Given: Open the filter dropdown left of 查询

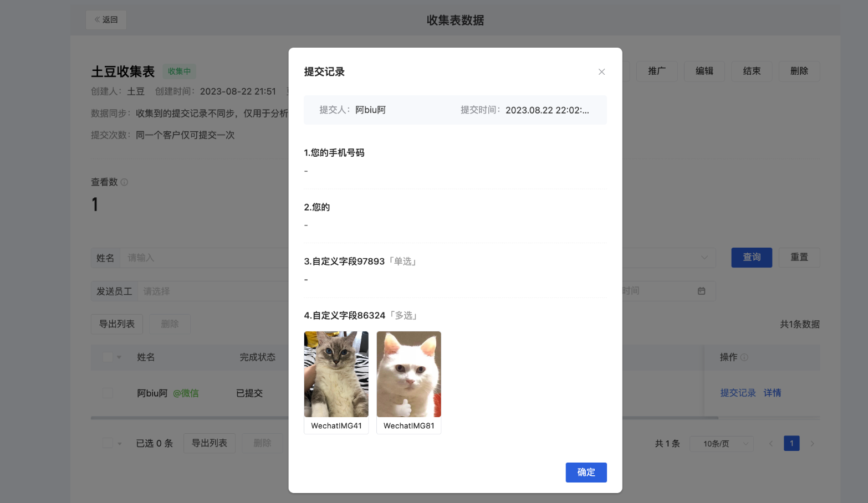Looking at the screenshot, I should (669, 258).
